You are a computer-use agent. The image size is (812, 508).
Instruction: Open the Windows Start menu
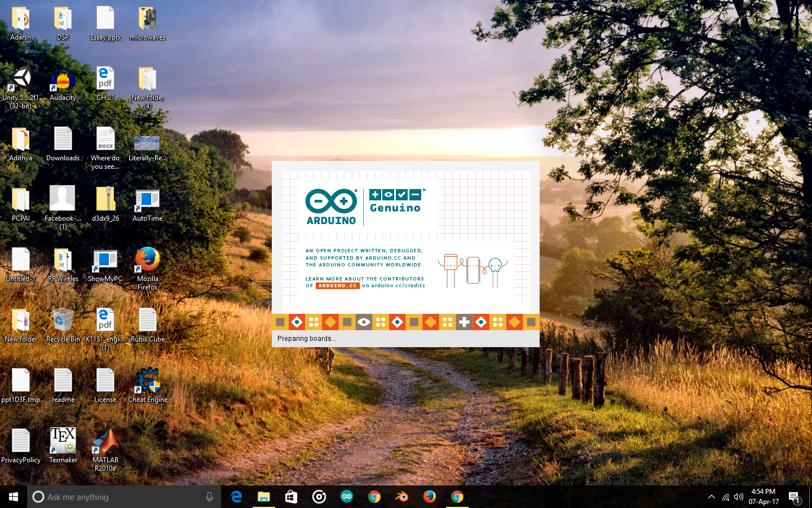click(x=14, y=497)
